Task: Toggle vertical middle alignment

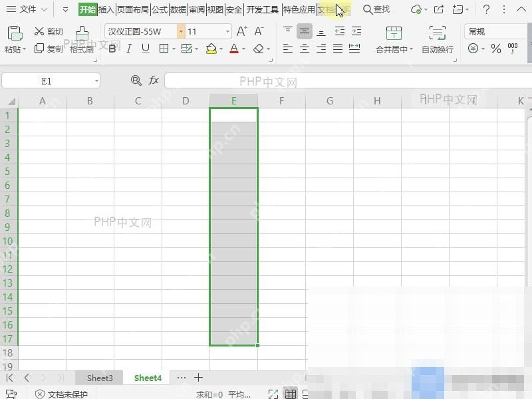Action: point(305,31)
